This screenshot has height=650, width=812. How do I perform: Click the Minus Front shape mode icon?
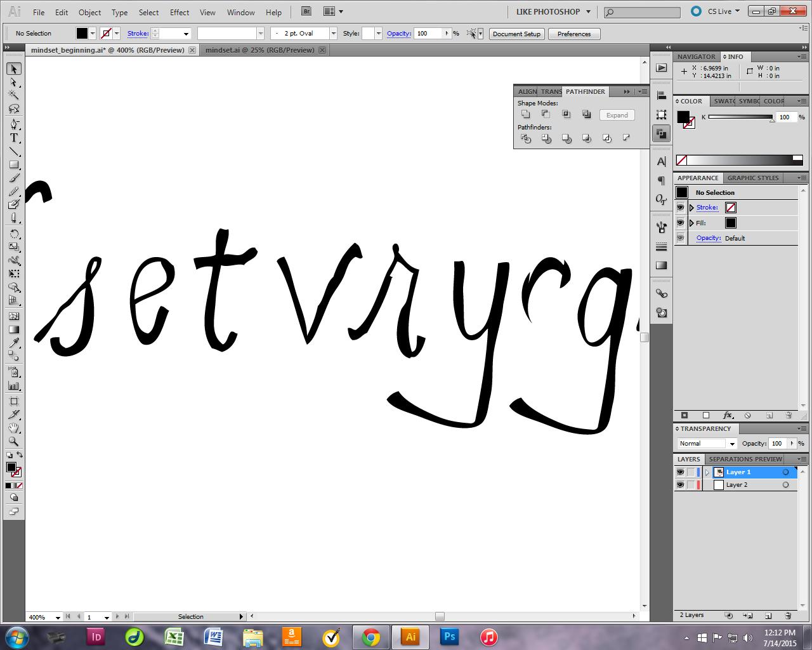[546, 114]
